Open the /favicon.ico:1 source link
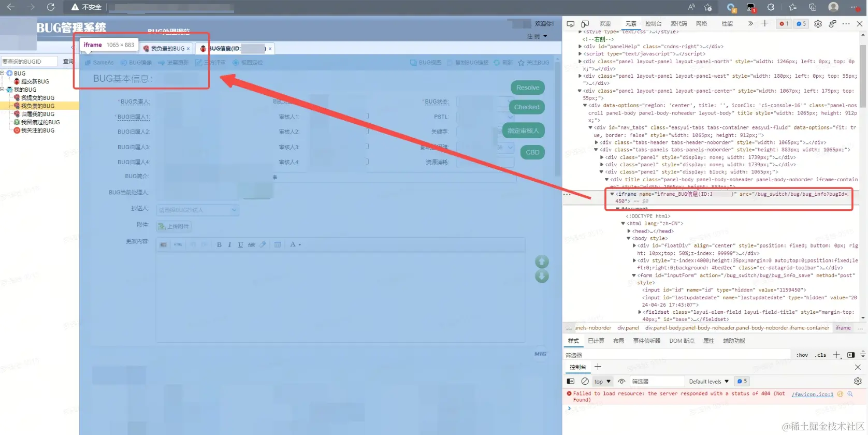Screen dimensions: 868x435 pyautogui.click(x=813, y=394)
